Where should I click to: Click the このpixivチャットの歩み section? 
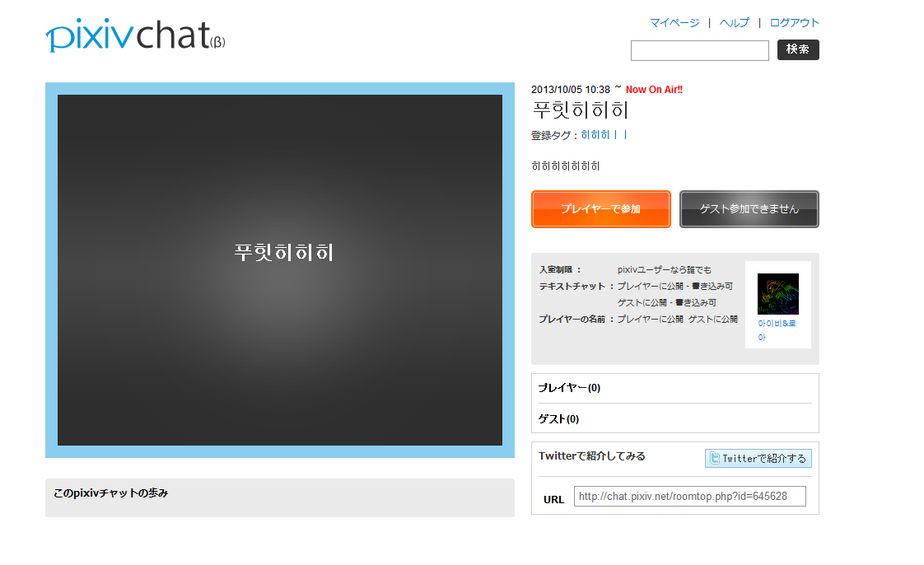point(111,493)
